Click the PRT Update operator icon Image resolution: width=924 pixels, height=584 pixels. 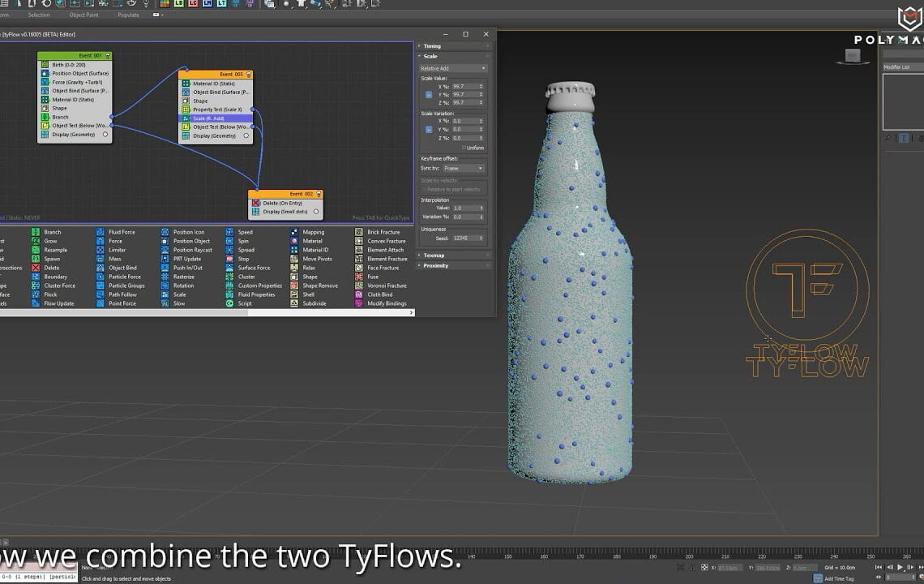[x=165, y=259]
